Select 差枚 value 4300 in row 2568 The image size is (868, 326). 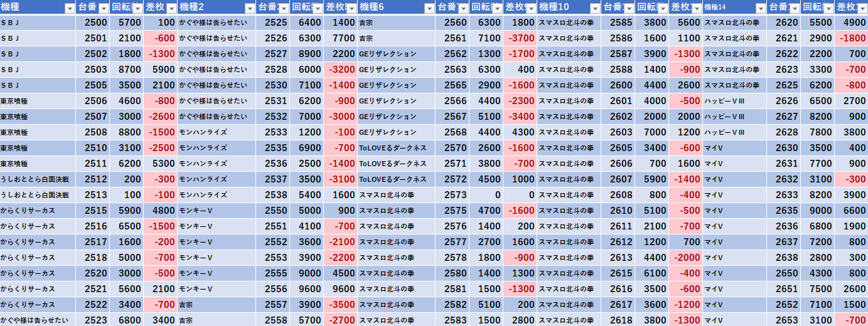tap(520, 132)
